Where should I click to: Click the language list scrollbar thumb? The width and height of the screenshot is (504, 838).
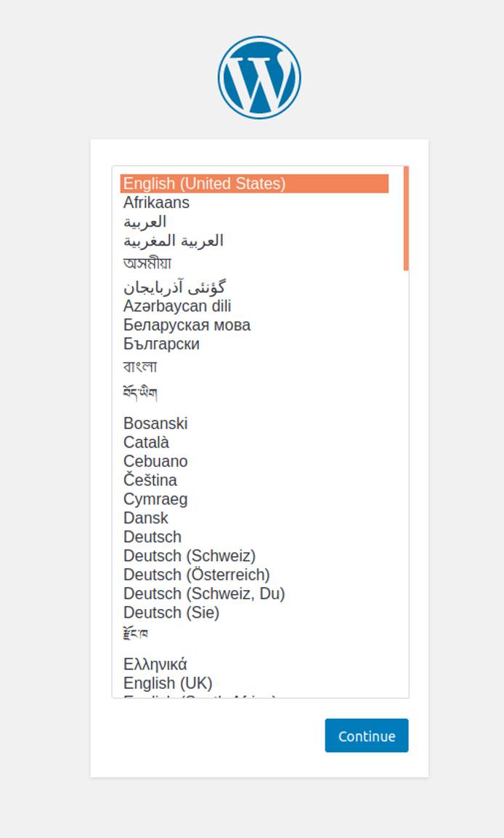pos(406,218)
